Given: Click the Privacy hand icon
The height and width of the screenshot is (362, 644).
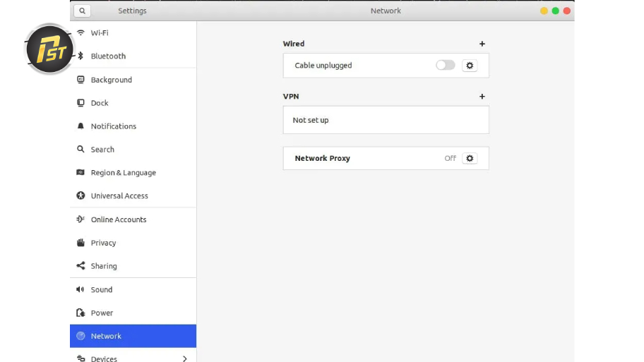Looking at the screenshot, I should 80,243.
